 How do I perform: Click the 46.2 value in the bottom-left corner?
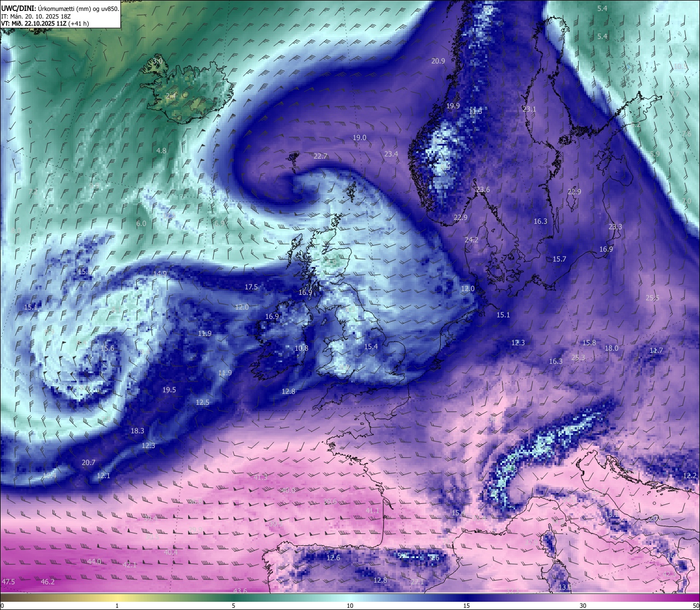pos(48,582)
